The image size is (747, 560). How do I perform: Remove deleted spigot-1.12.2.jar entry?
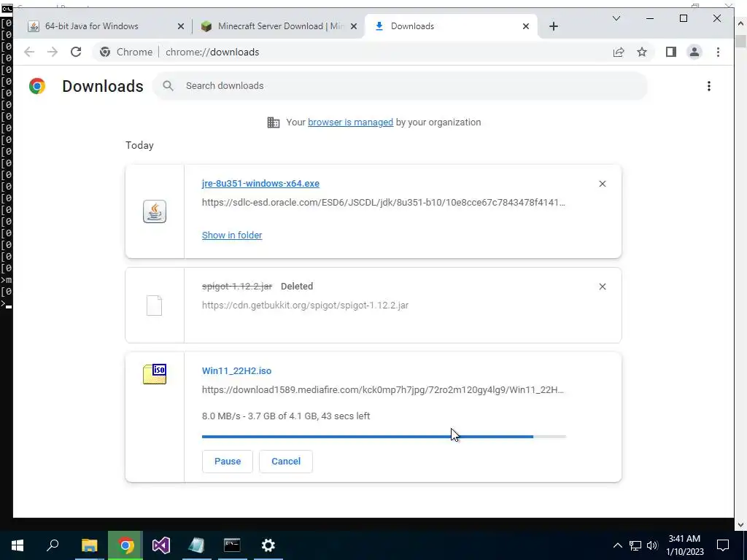coord(602,287)
